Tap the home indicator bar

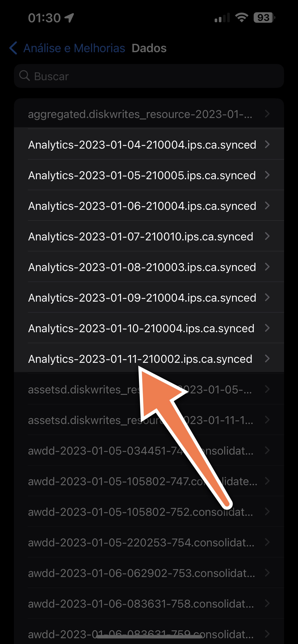pos(149,637)
